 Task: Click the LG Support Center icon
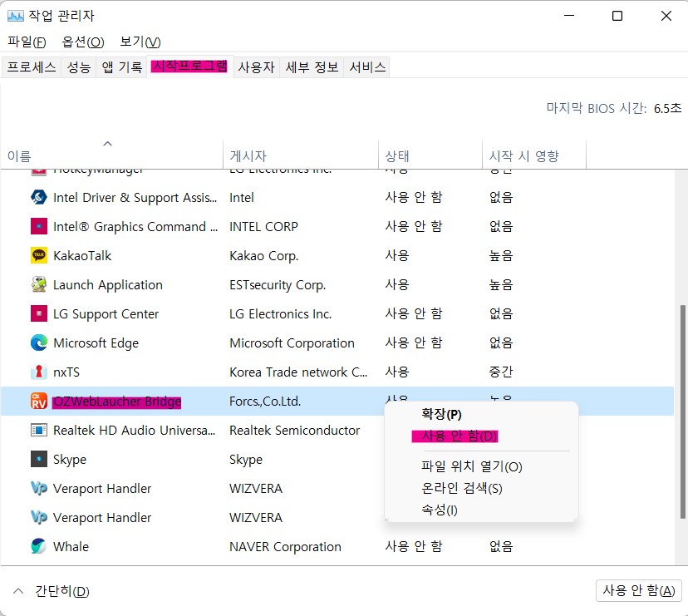pos(38,313)
